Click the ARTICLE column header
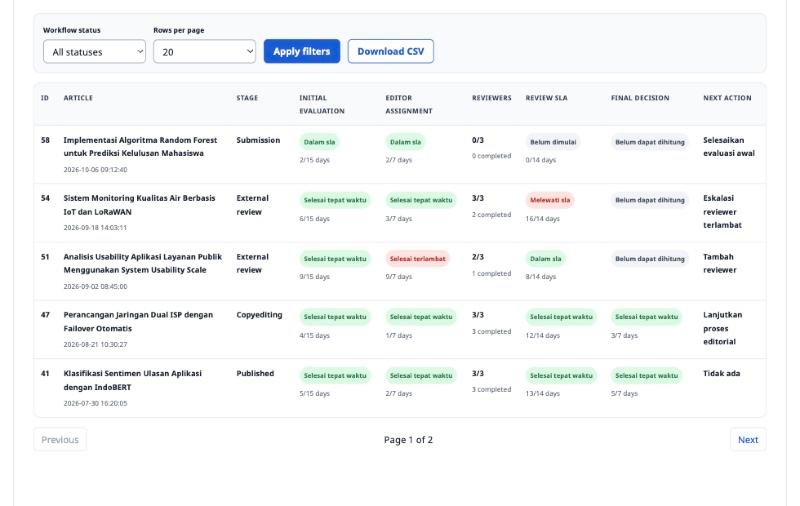 pyautogui.click(x=78, y=98)
